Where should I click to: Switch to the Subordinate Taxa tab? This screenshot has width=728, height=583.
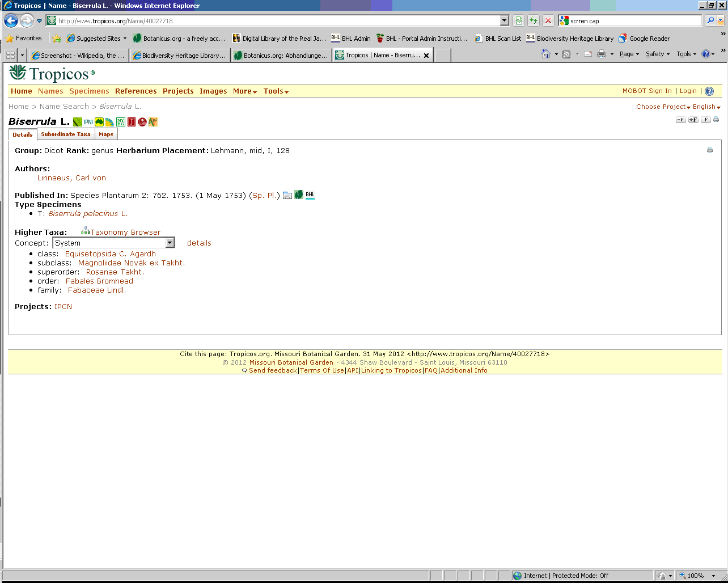click(66, 134)
